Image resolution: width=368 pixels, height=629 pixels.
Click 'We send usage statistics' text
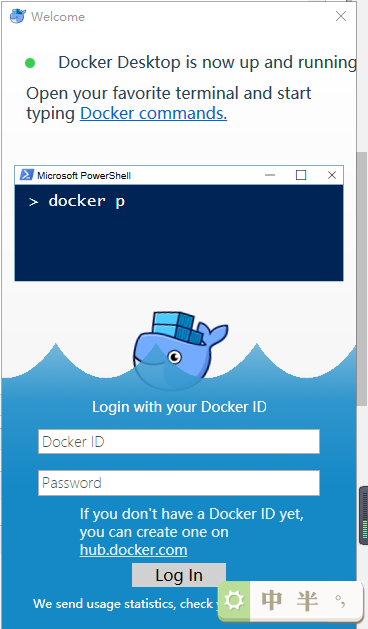click(105, 604)
